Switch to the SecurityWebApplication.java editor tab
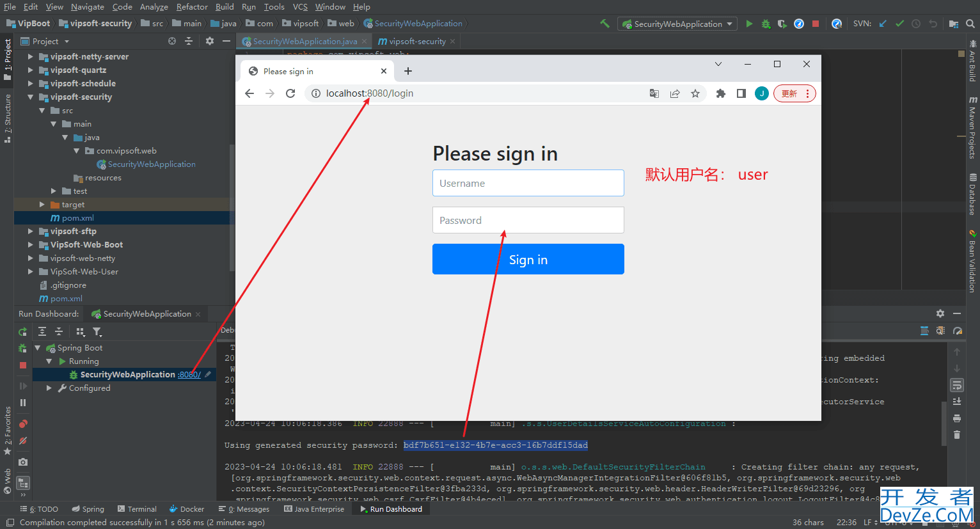The image size is (980, 529). click(x=304, y=42)
